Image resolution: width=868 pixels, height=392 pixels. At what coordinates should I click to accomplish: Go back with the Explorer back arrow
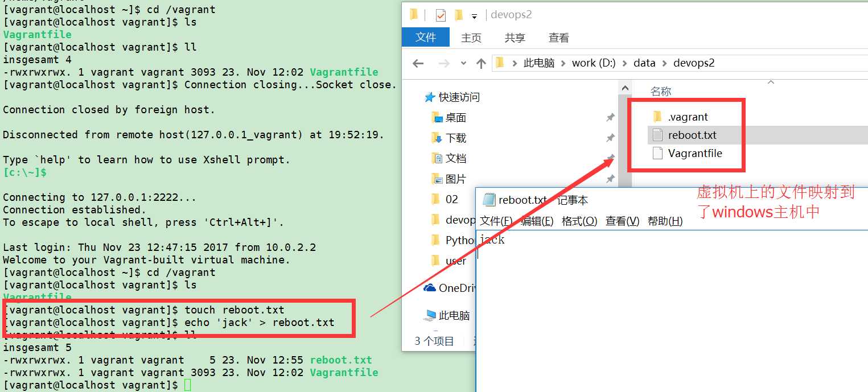coord(418,63)
